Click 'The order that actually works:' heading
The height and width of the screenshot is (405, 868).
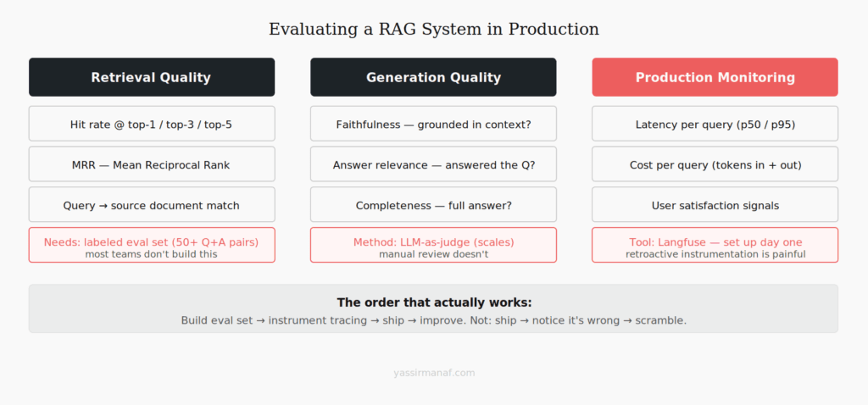(x=434, y=302)
